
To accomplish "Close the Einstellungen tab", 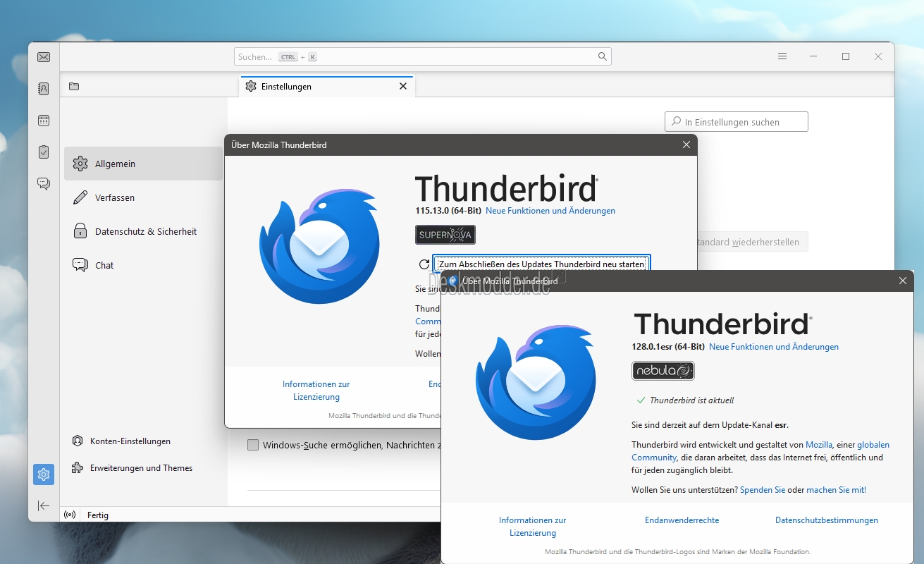I will click(403, 86).
